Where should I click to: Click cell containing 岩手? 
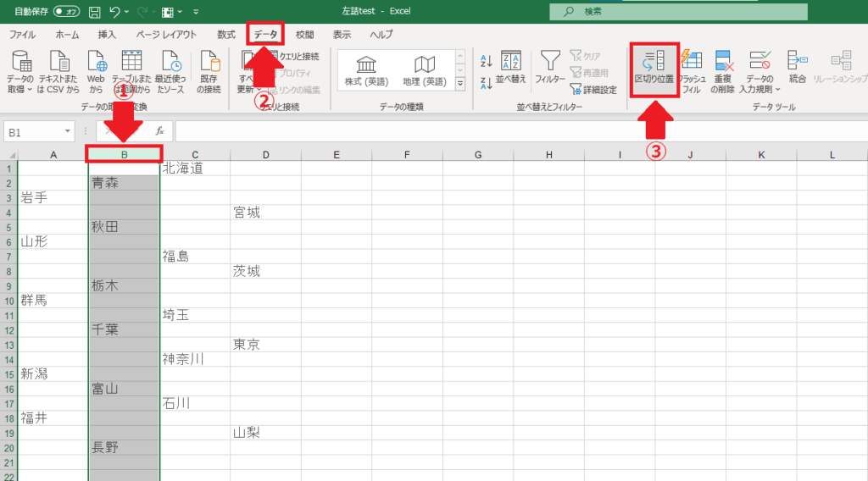pyautogui.click(x=53, y=198)
